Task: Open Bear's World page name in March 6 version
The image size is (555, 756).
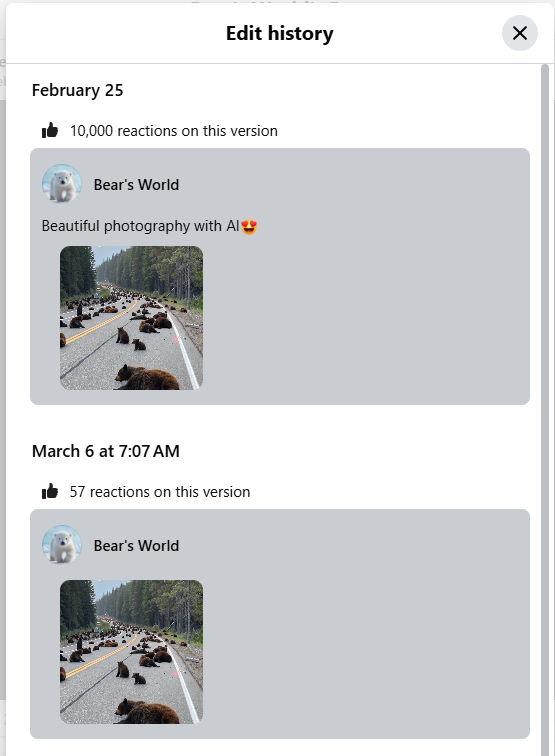Action: (136, 546)
